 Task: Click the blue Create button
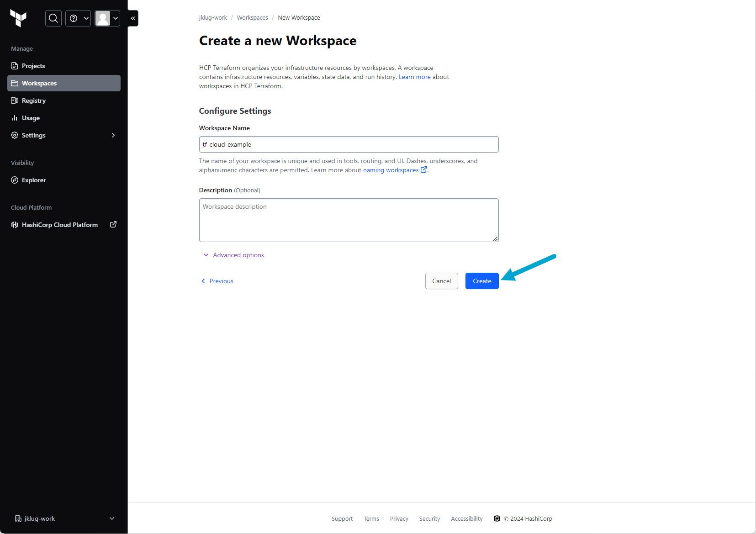[482, 281]
